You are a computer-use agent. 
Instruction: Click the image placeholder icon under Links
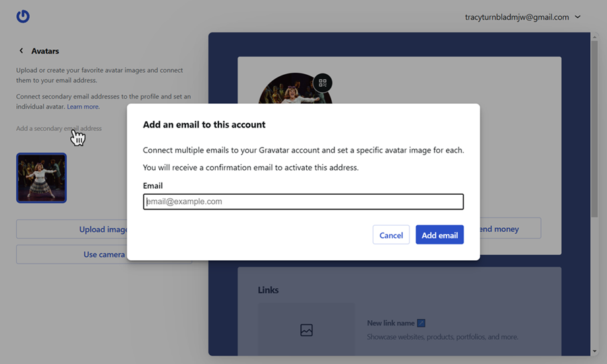pos(306,330)
